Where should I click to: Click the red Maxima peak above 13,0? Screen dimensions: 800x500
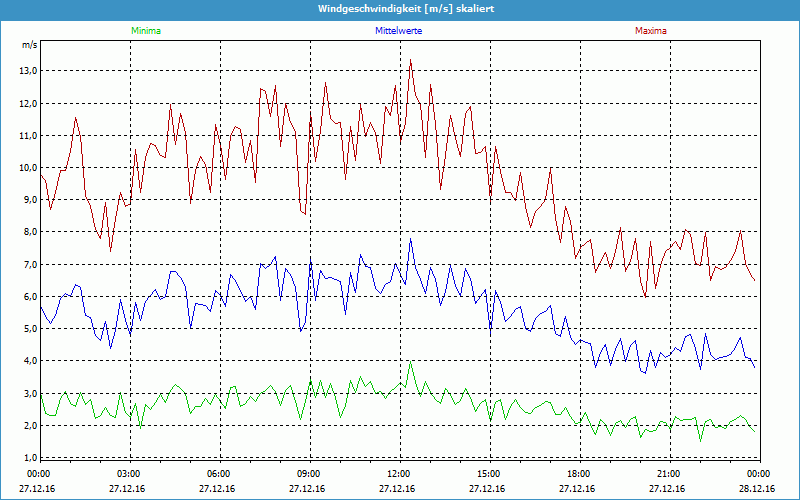[x=410, y=60]
